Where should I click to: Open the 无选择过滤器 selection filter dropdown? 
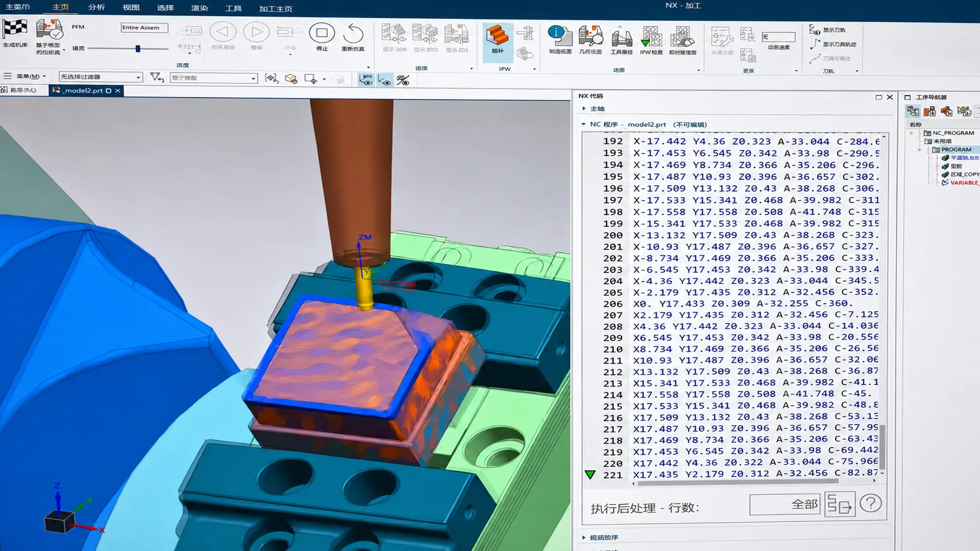pos(100,77)
